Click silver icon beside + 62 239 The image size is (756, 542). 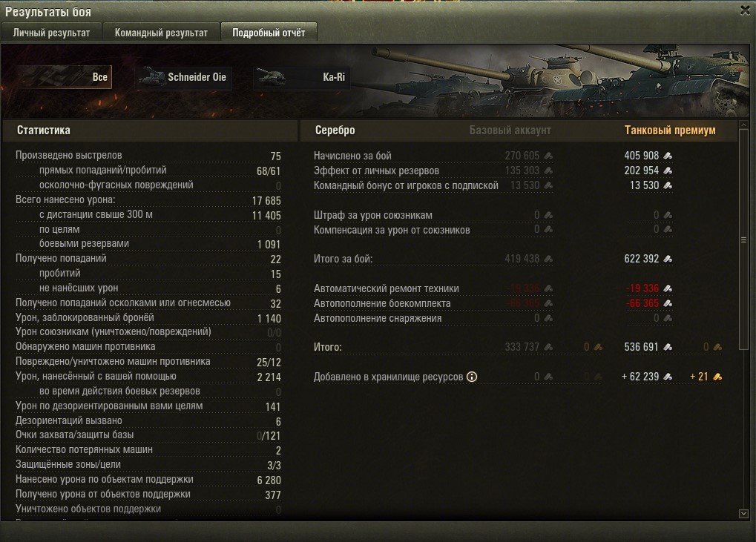[668, 377]
